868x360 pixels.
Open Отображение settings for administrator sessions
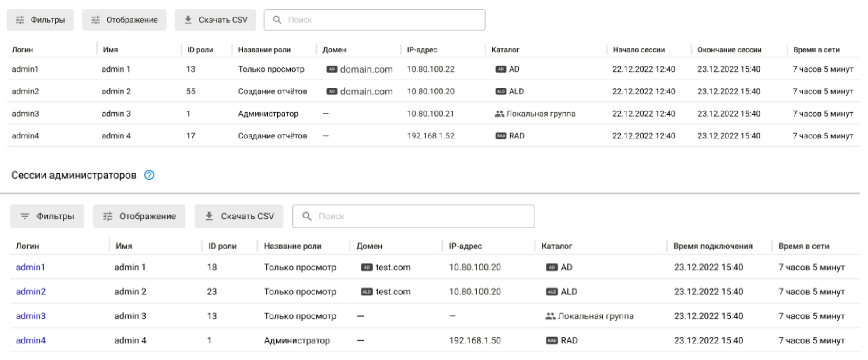pyautogui.click(x=139, y=216)
